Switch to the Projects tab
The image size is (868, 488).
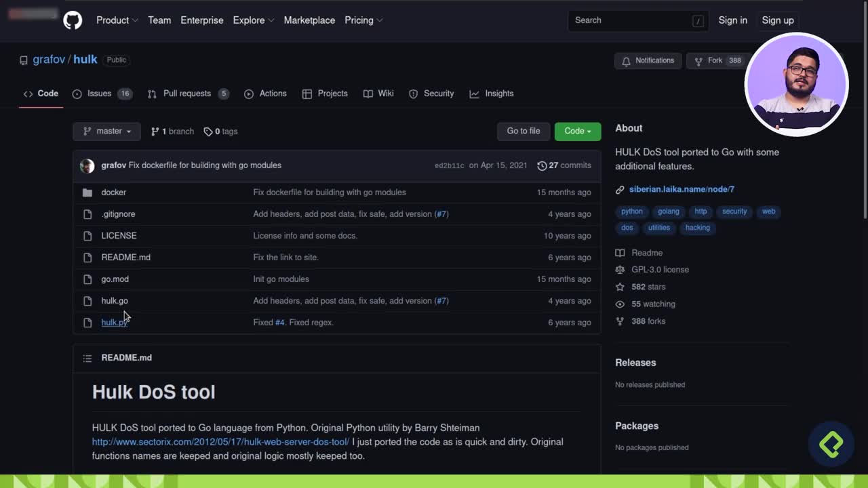coord(325,94)
